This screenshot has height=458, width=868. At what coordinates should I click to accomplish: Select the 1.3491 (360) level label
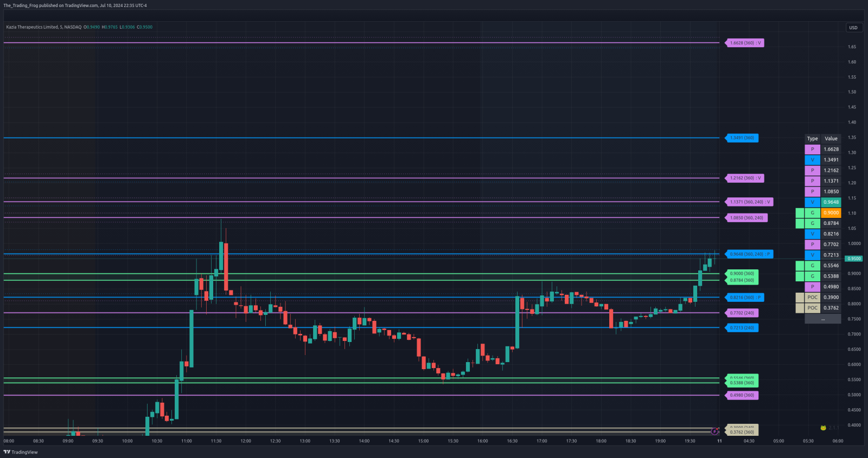pyautogui.click(x=742, y=138)
